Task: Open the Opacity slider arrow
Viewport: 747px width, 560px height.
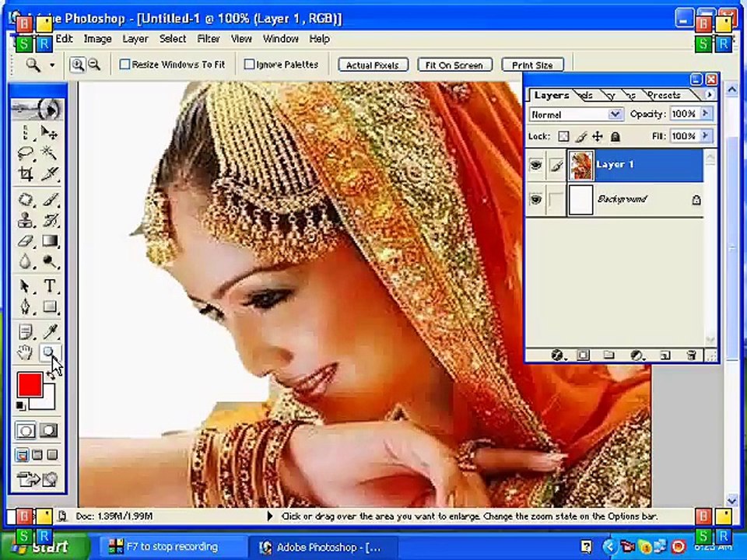Action: 706,114
